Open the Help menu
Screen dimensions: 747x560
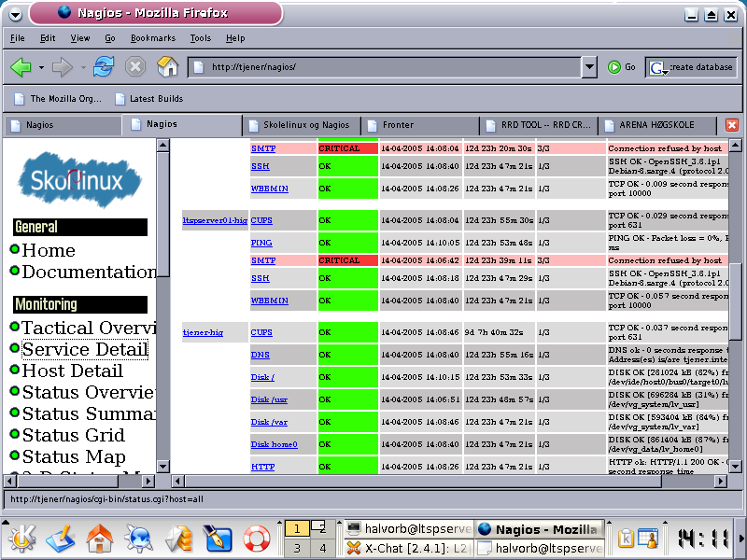coord(235,38)
